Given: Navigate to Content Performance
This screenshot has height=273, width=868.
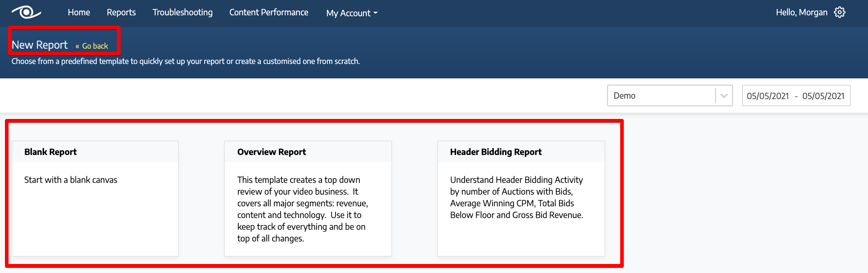Looking at the screenshot, I should (x=269, y=13).
